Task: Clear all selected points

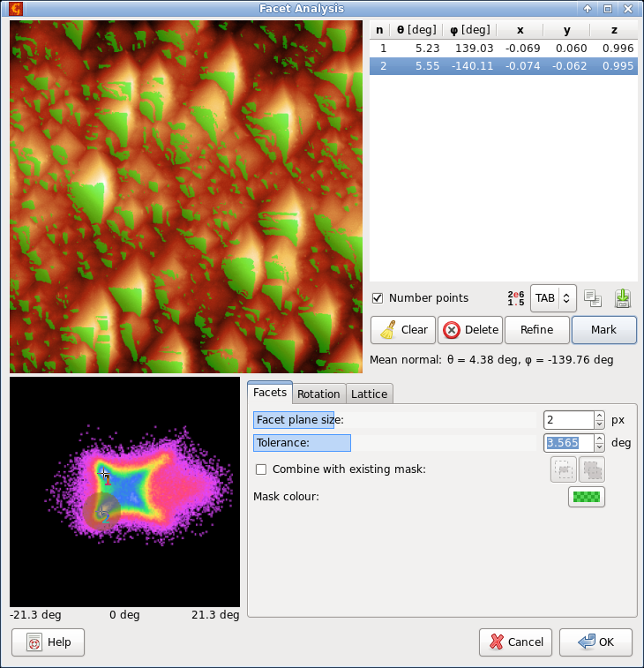Action: tap(403, 330)
